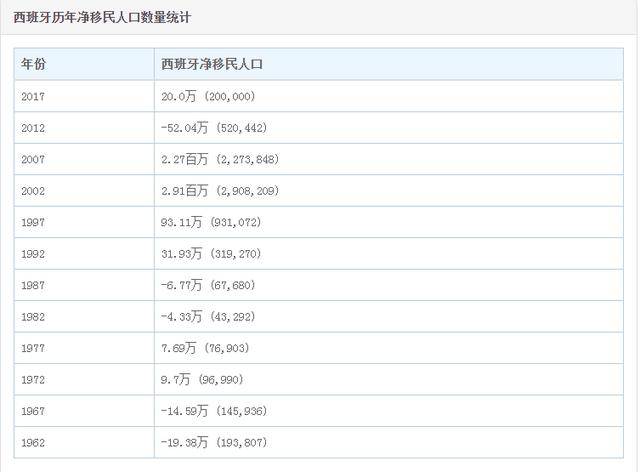This screenshot has height=472, width=640.
Task: Select the 1972 year cell
Action: [x=84, y=379]
